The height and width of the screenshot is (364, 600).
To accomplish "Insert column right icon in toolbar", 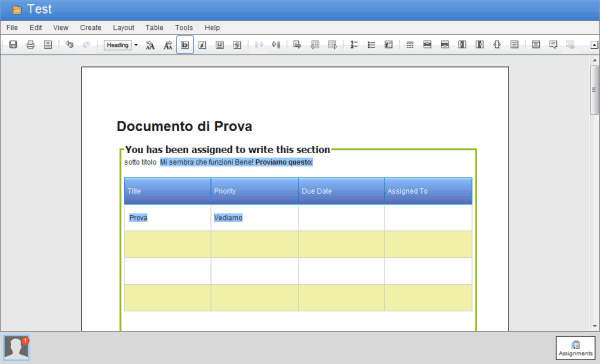I will click(x=479, y=44).
